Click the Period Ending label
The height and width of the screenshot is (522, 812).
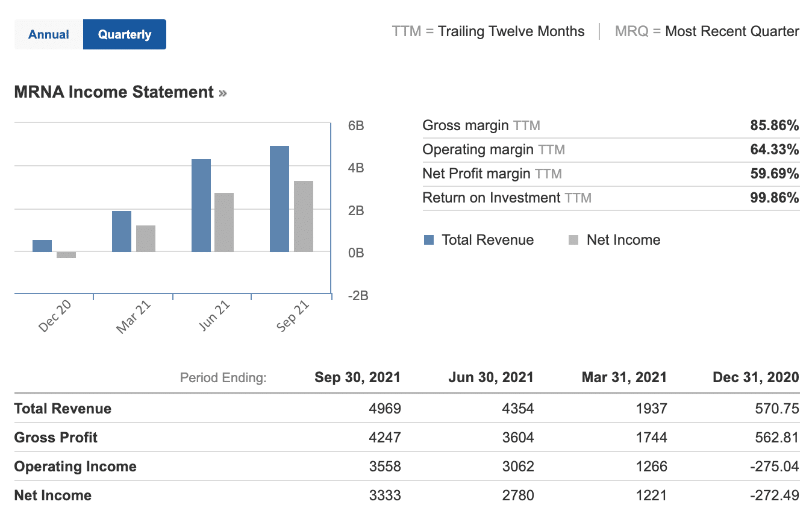(x=223, y=378)
